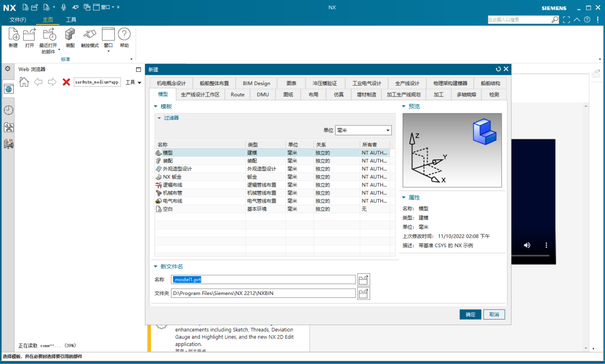Click the exclamation notification icon
The height and width of the screenshot is (364, 605).
[598, 20]
